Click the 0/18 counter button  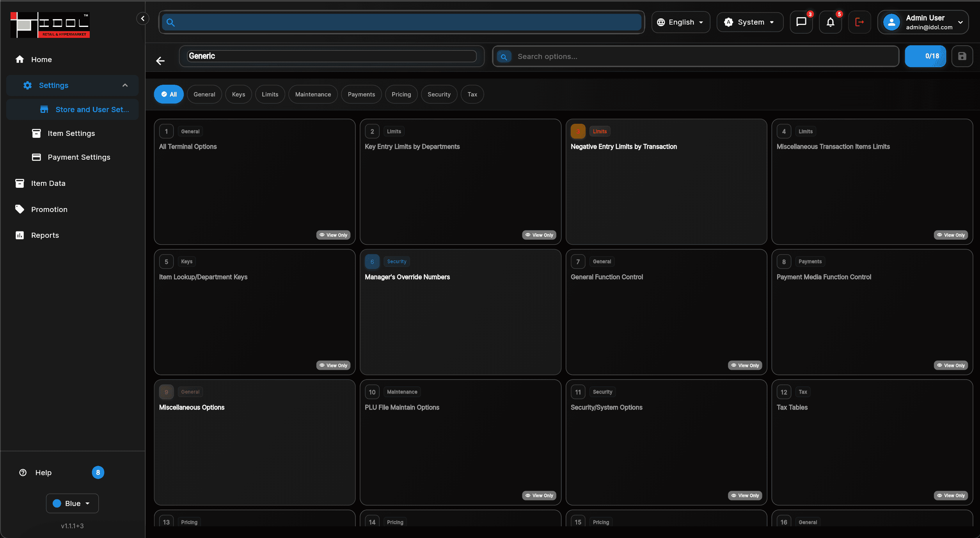pos(925,56)
